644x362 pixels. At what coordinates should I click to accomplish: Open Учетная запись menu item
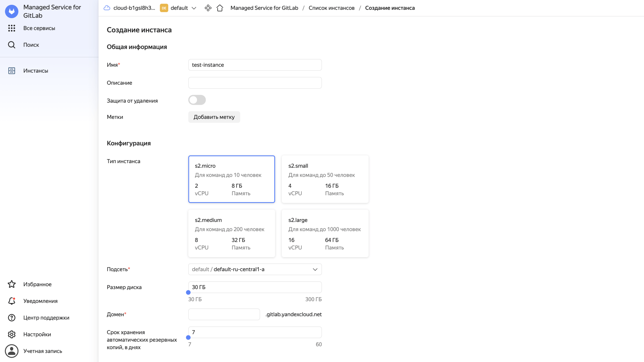pyautogui.click(x=43, y=351)
